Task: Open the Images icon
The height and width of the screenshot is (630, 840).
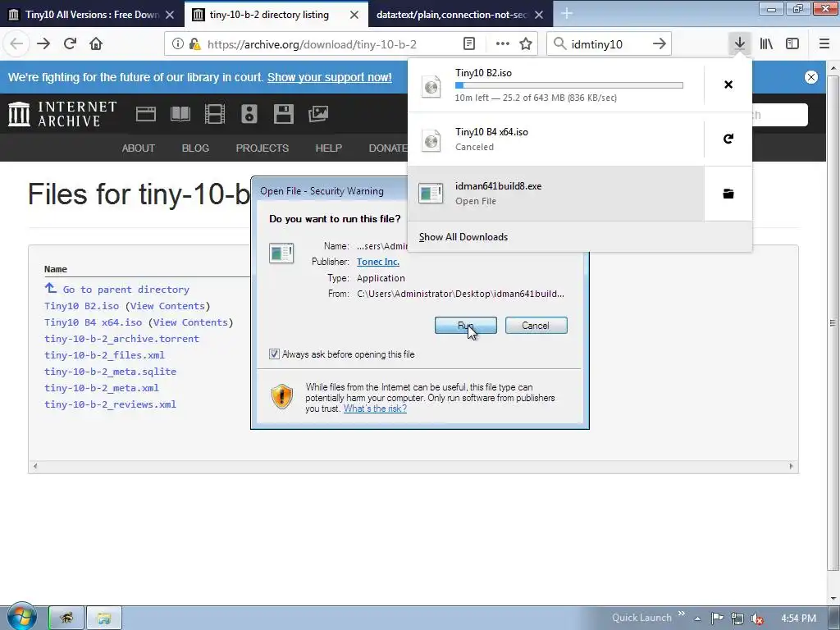Action: tap(318, 113)
